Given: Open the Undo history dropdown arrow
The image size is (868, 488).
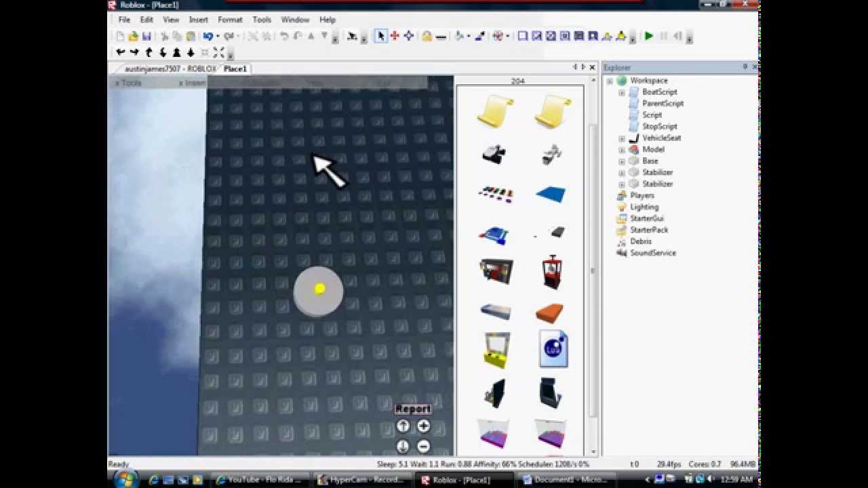Looking at the screenshot, I should (218, 37).
